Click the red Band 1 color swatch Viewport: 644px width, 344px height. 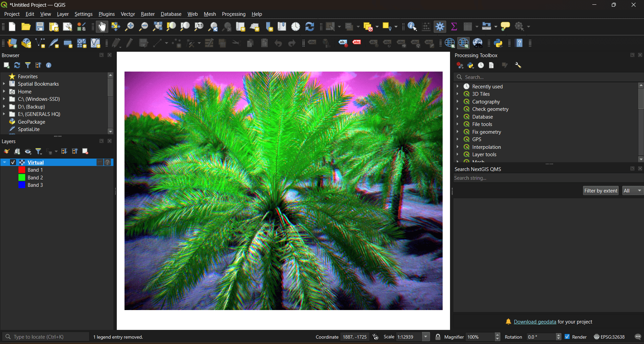click(22, 170)
